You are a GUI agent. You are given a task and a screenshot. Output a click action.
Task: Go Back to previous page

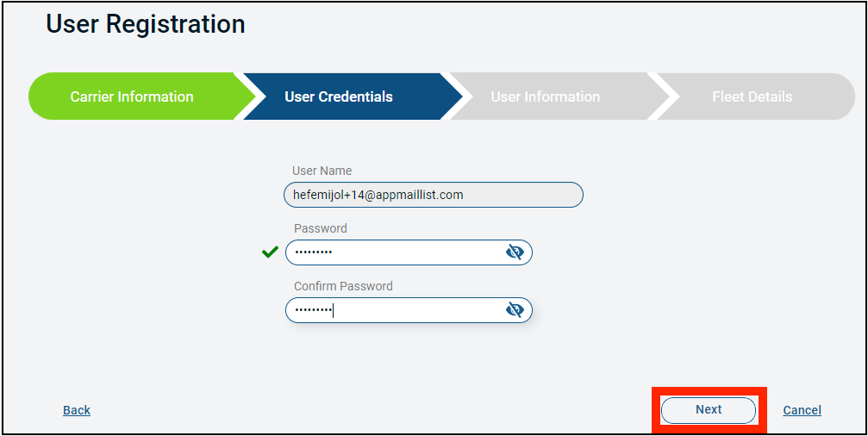pyautogui.click(x=77, y=410)
